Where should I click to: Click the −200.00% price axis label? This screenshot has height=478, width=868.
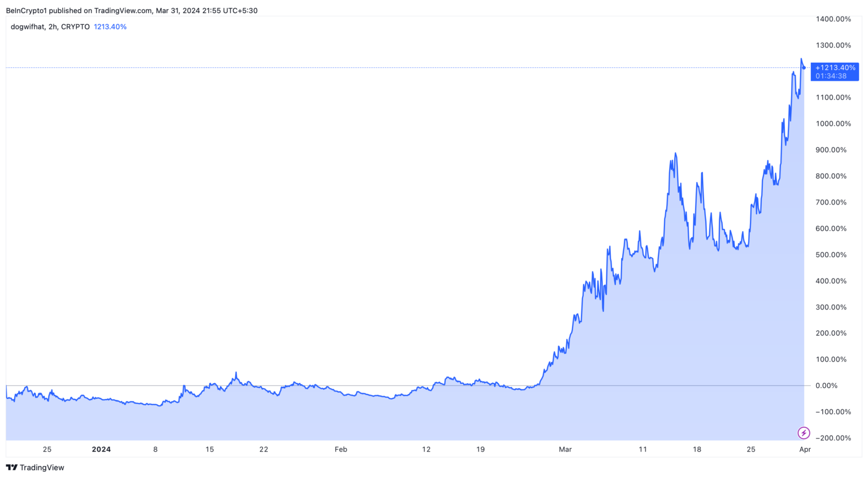pos(834,438)
